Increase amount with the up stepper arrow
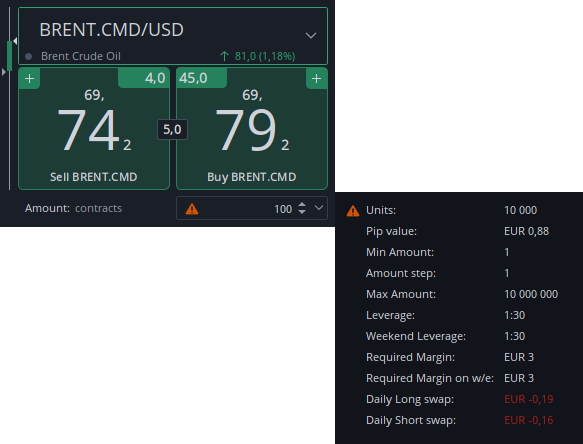This screenshot has height=444, width=583. click(302, 205)
